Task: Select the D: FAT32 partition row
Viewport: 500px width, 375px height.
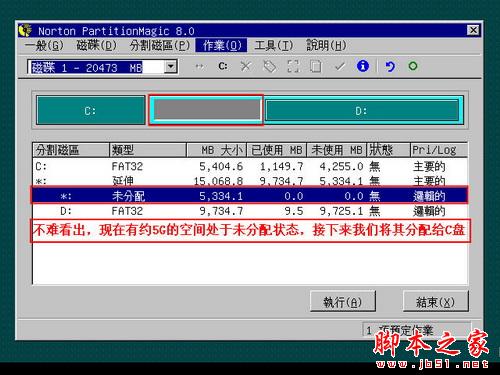Action: [250, 211]
